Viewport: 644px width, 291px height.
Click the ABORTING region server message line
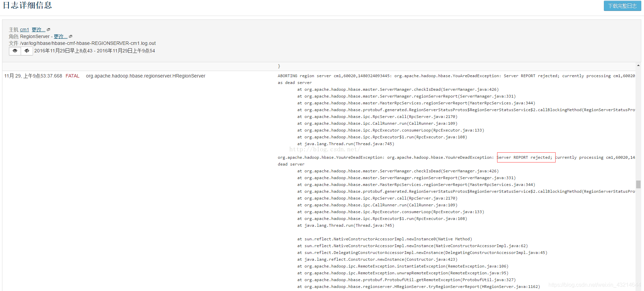pos(456,76)
